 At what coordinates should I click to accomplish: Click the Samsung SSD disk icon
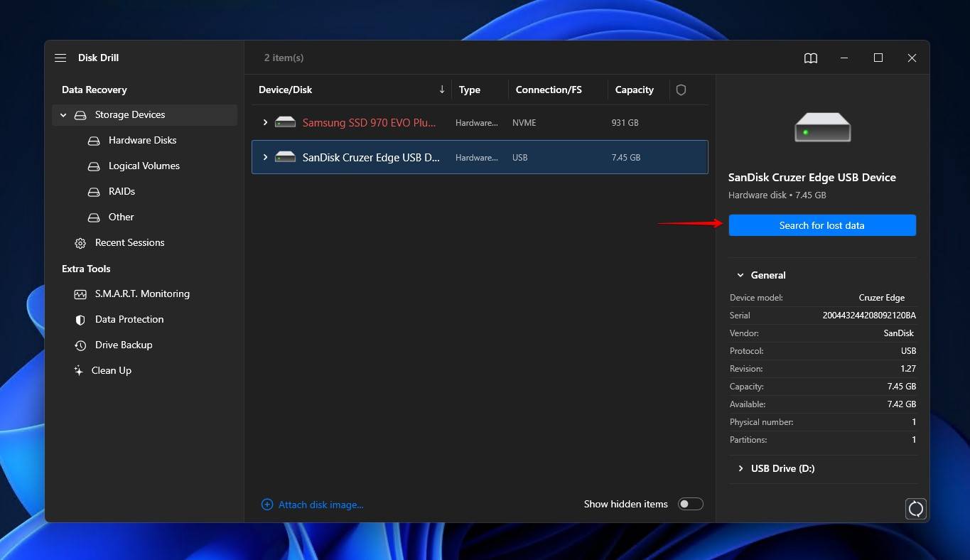pyautogui.click(x=285, y=123)
